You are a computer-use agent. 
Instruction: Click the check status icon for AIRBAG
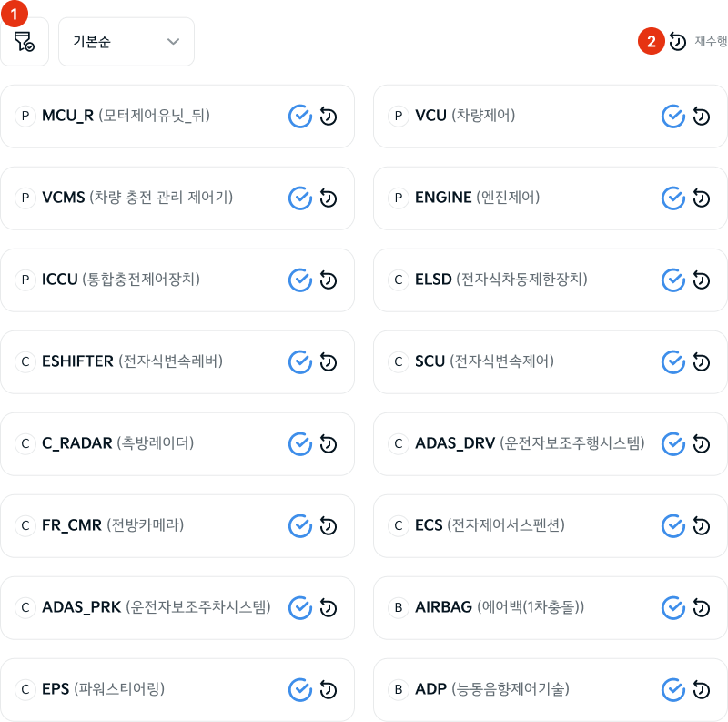tap(673, 607)
